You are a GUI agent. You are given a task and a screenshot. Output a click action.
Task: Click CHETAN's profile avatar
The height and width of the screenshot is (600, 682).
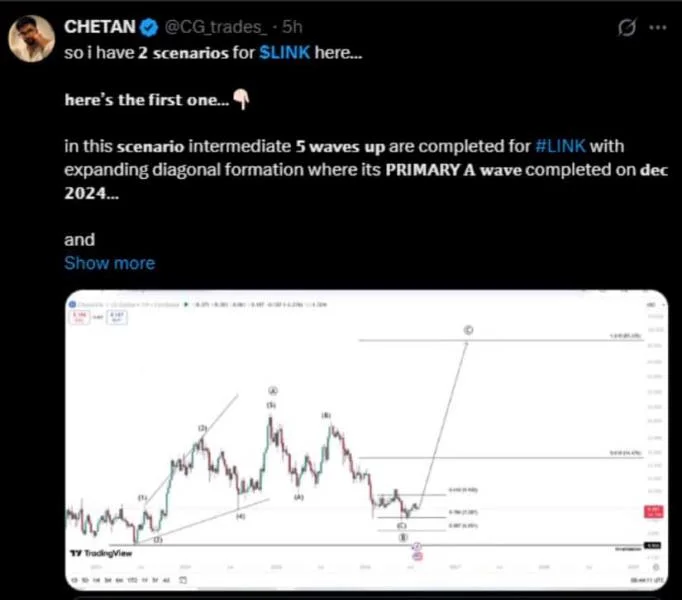[31, 38]
